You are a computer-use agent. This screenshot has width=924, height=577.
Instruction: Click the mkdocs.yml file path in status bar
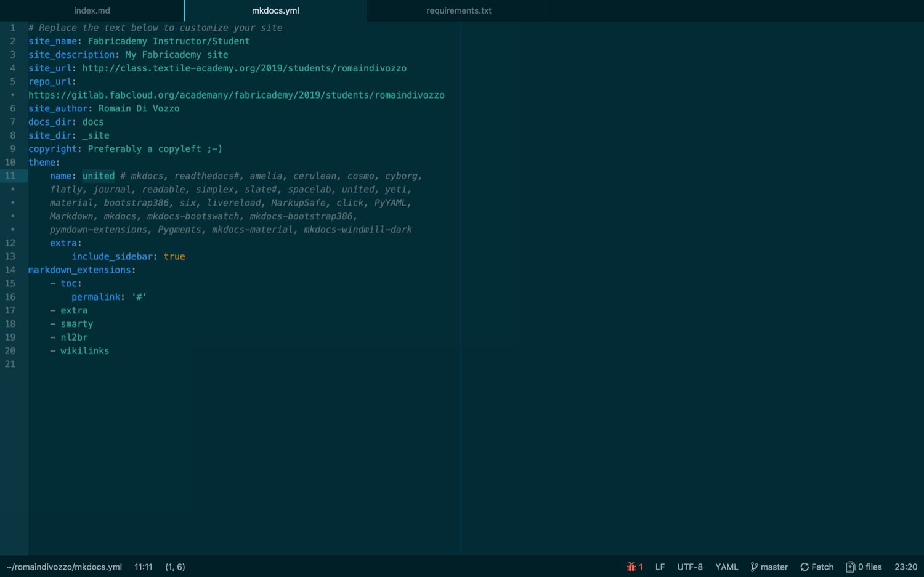(64, 567)
